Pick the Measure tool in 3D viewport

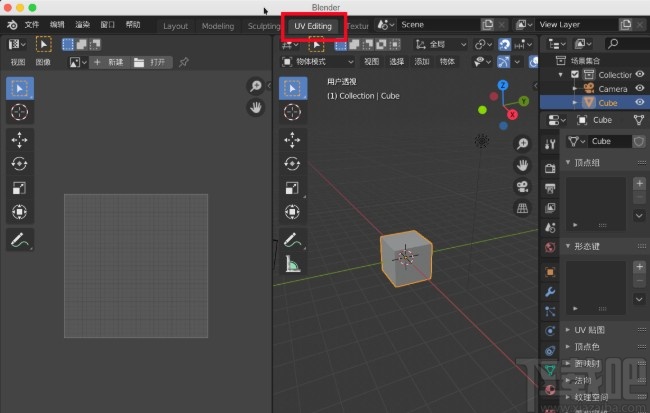[x=292, y=264]
